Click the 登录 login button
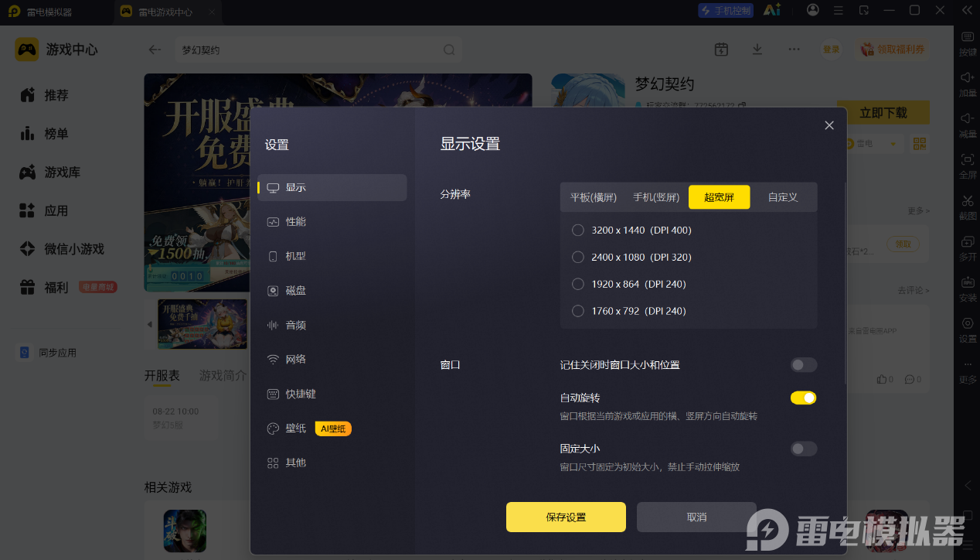 831,50
